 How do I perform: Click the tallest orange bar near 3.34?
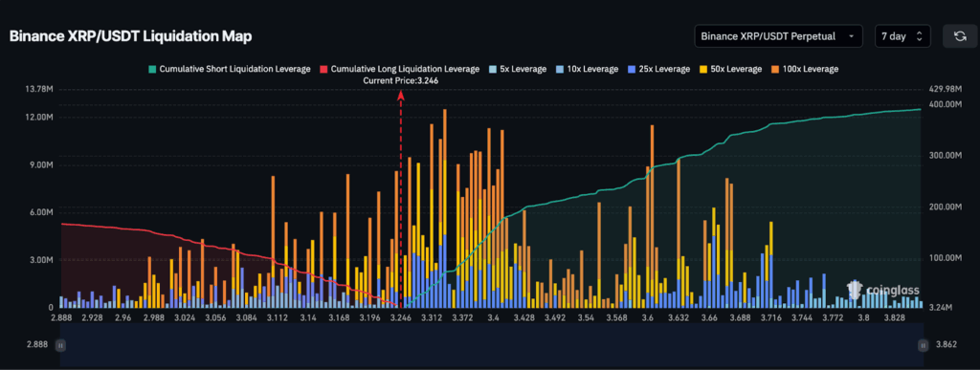coord(444,208)
